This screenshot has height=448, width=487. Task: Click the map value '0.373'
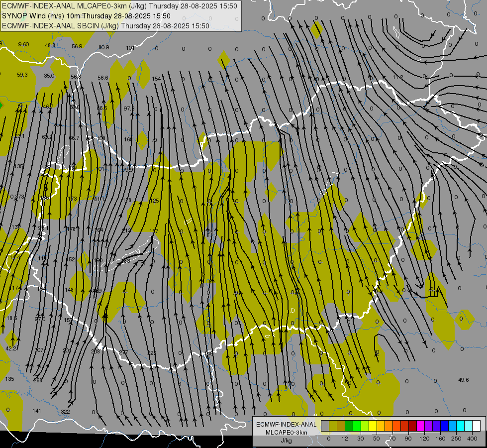[x=17, y=197]
